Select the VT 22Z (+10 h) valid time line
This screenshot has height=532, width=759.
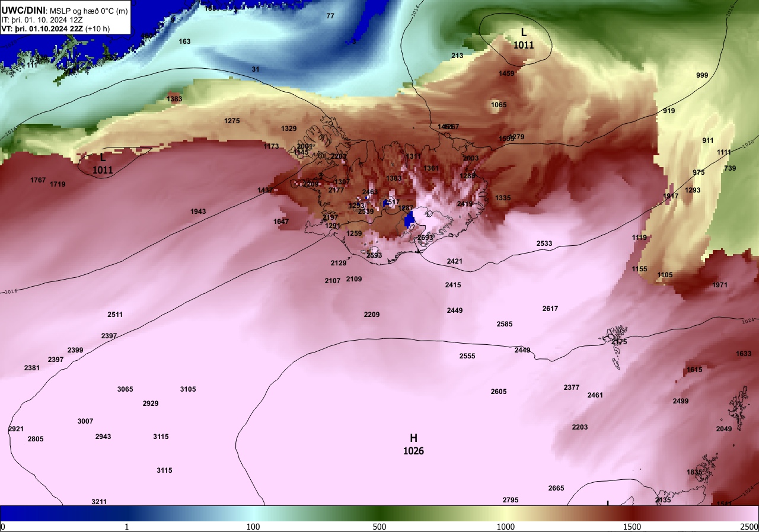56,28
